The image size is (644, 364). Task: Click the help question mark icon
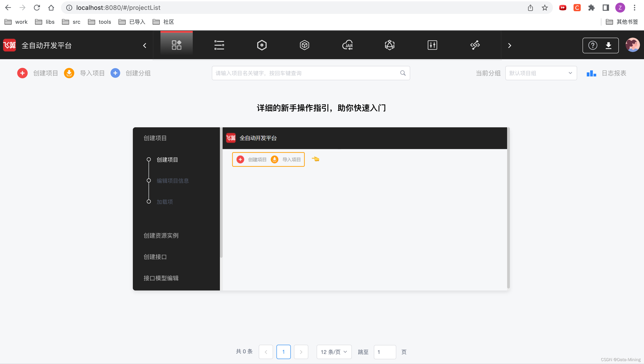click(x=592, y=45)
